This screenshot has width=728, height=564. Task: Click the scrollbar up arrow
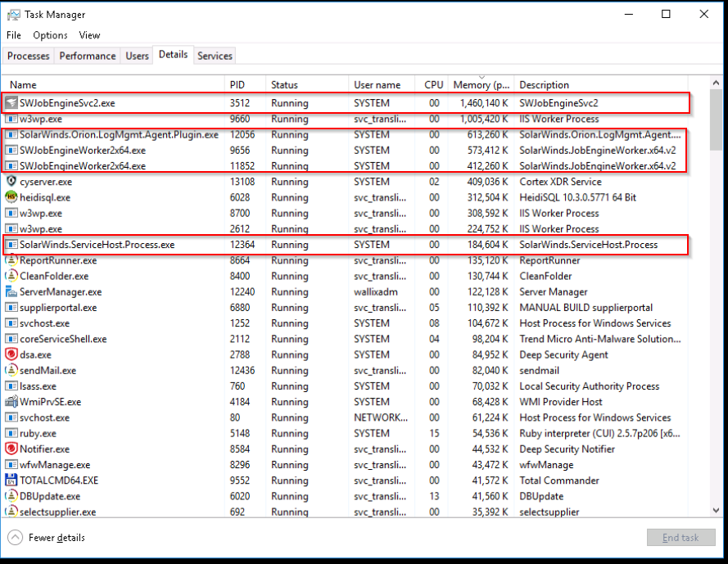(716, 83)
